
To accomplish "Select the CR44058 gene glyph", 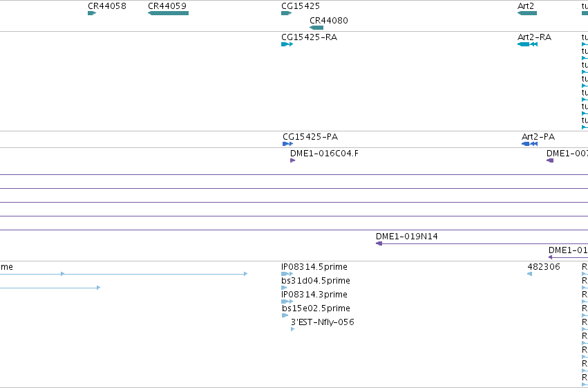I will click(92, 13).
